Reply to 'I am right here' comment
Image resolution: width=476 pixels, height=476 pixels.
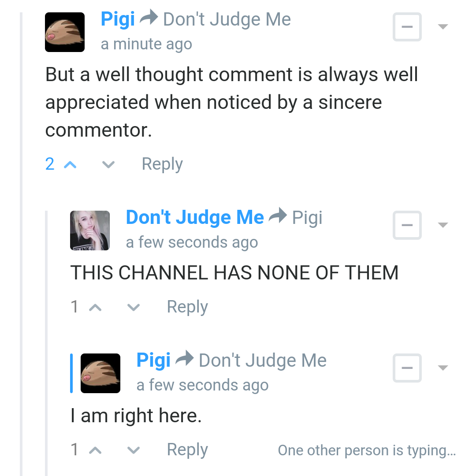[x=187, y=450]
